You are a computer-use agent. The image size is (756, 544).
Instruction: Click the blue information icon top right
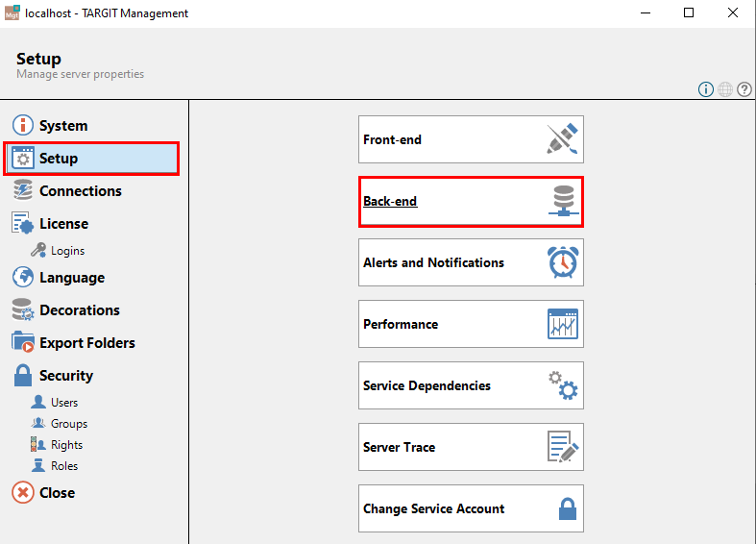pyautogui.click(x=706, y=89)
